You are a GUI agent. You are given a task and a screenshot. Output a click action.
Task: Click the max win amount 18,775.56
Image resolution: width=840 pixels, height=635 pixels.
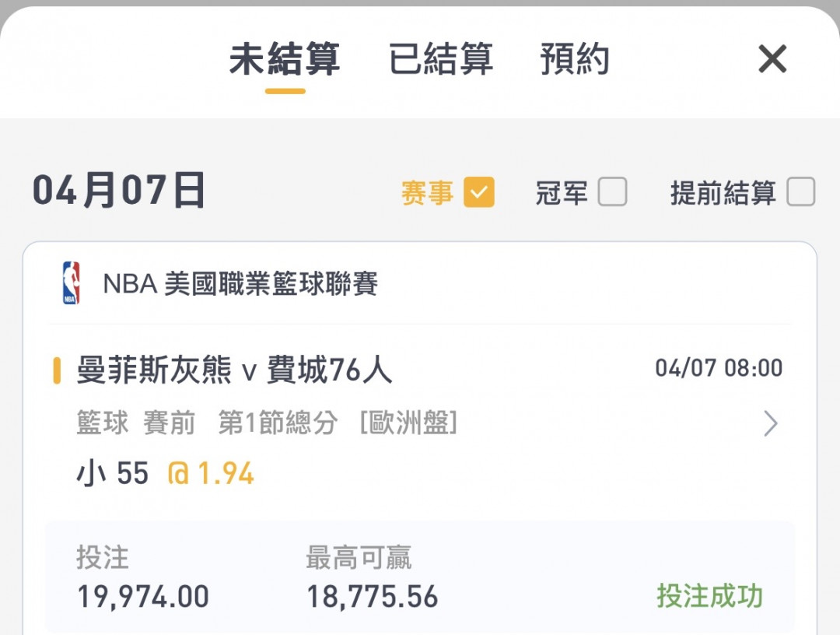point(373,596)
